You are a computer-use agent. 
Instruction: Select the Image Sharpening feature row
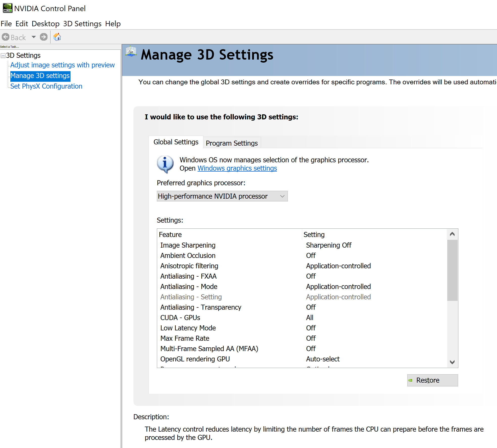click(302, 245)
